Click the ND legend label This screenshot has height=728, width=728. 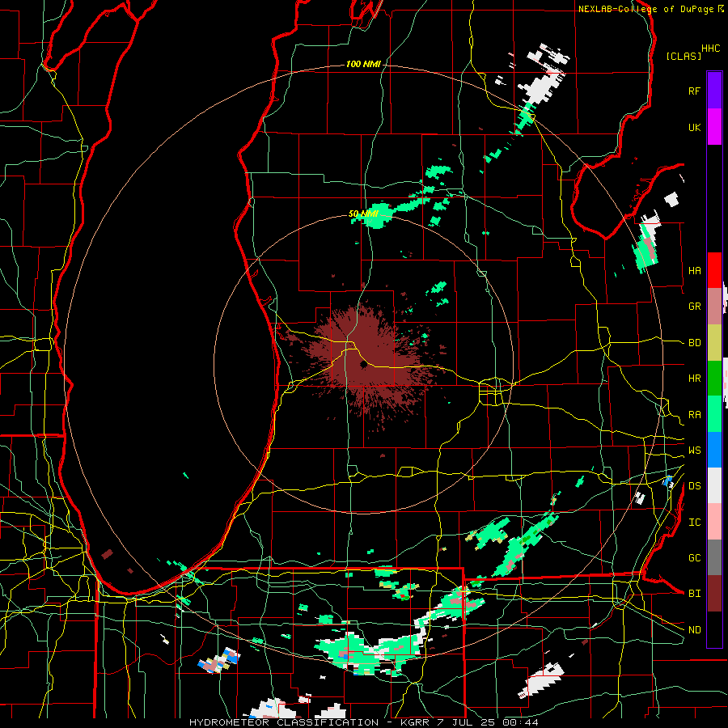[695, 630]
